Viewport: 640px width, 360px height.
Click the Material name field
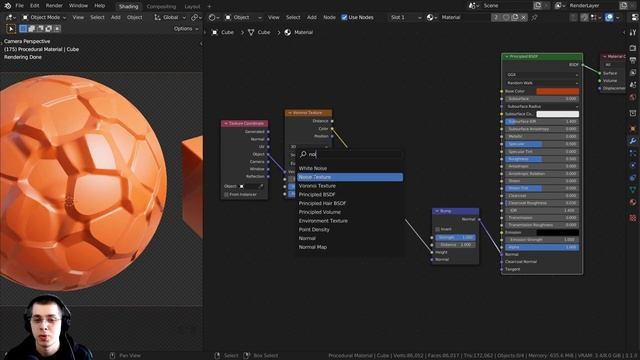(x=464, y=18)
